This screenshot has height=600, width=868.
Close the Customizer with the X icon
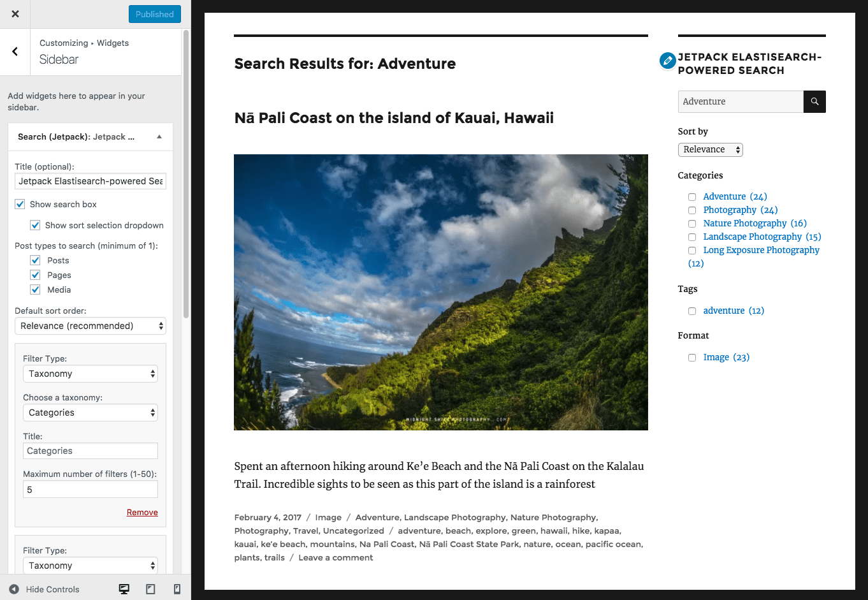[15, 14]
